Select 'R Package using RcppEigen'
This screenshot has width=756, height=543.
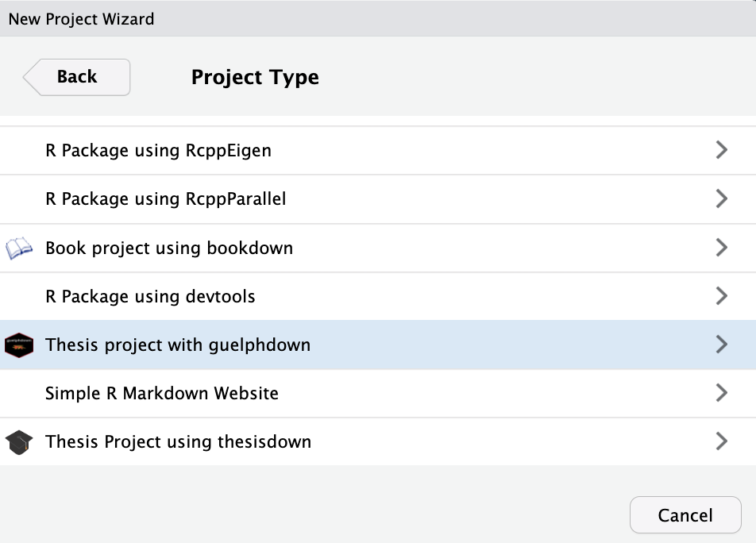pos(378,150)
